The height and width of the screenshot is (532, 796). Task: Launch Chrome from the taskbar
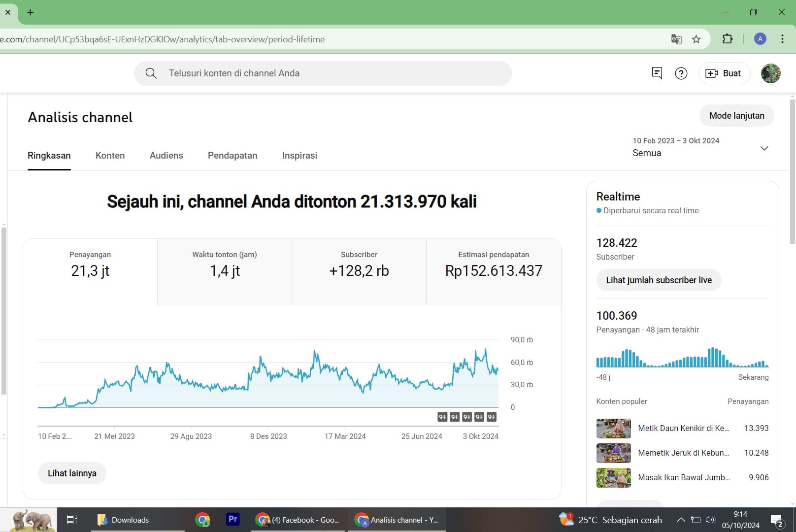[202, 520]
